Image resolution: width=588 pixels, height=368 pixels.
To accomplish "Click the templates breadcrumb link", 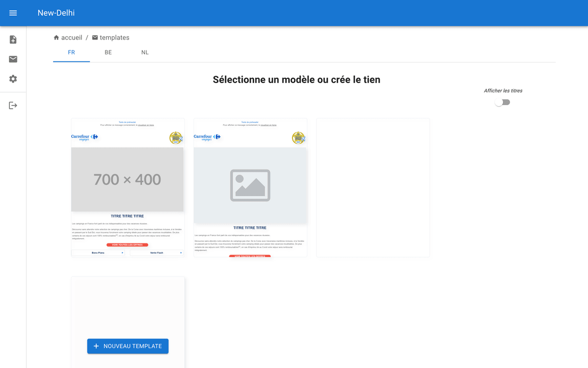I will 114,38.
